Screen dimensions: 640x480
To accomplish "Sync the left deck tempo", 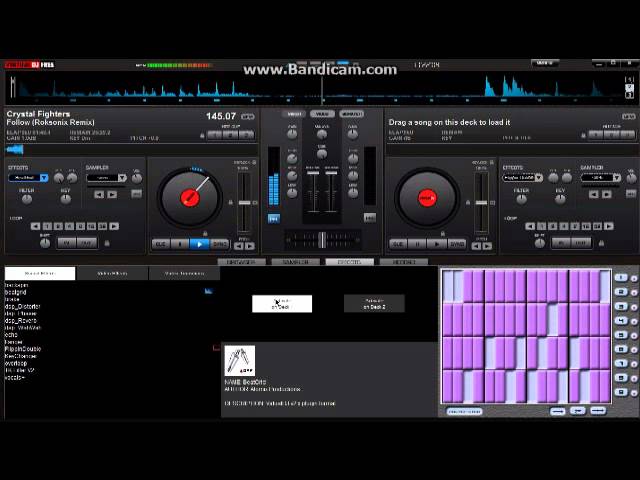I will click(x=220, y=244).
